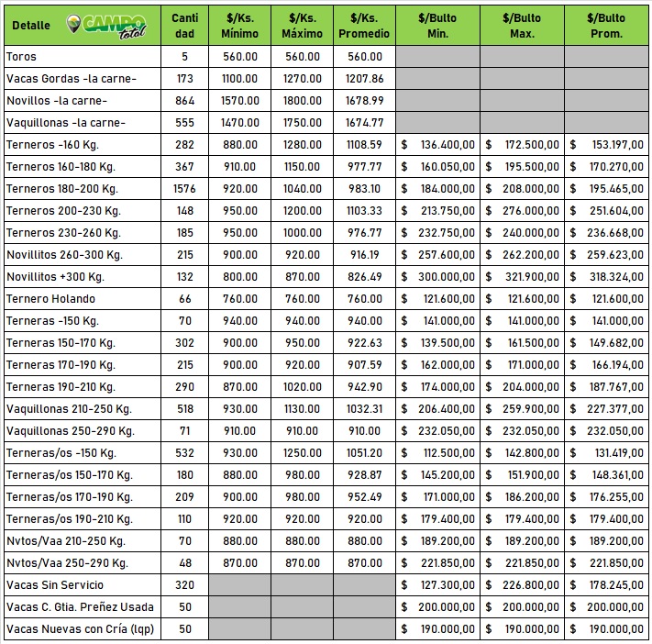Select the Detalle column header
This screenshot has width=652, height=644.
point(31,26)
